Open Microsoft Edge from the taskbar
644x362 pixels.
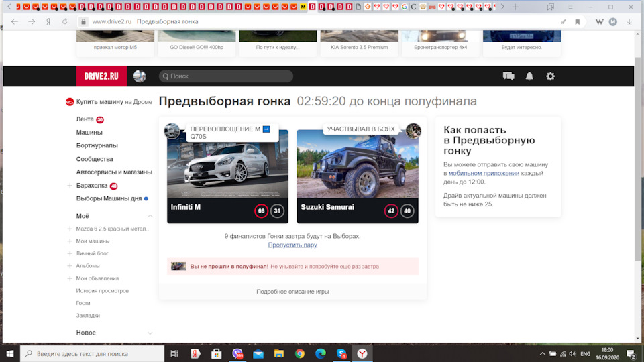click(321, 353)
